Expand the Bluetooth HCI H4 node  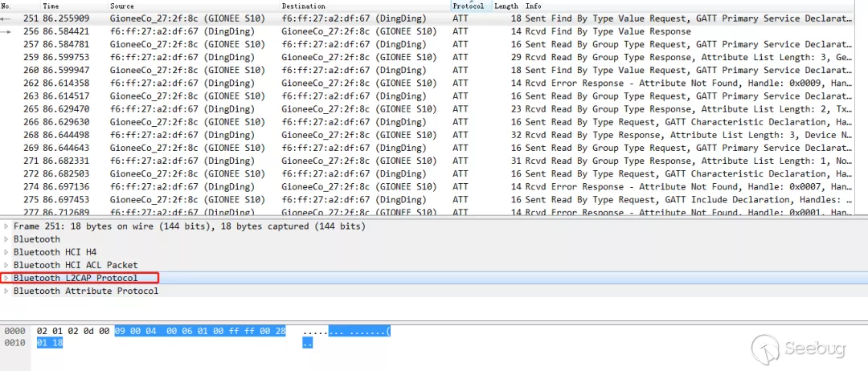coord(6,251)
